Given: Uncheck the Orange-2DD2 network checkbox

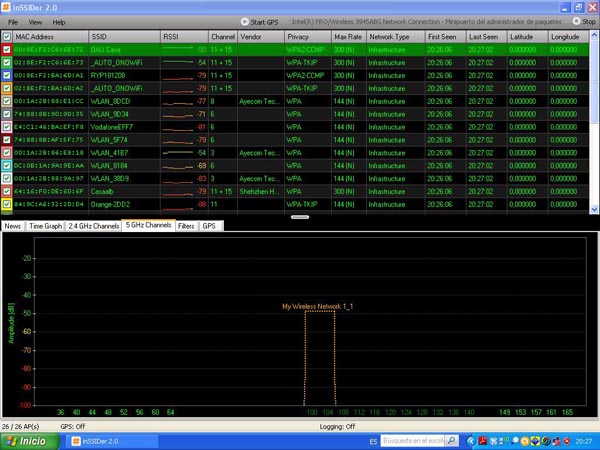Looking at the screenshot, I should tap(7, 204).
